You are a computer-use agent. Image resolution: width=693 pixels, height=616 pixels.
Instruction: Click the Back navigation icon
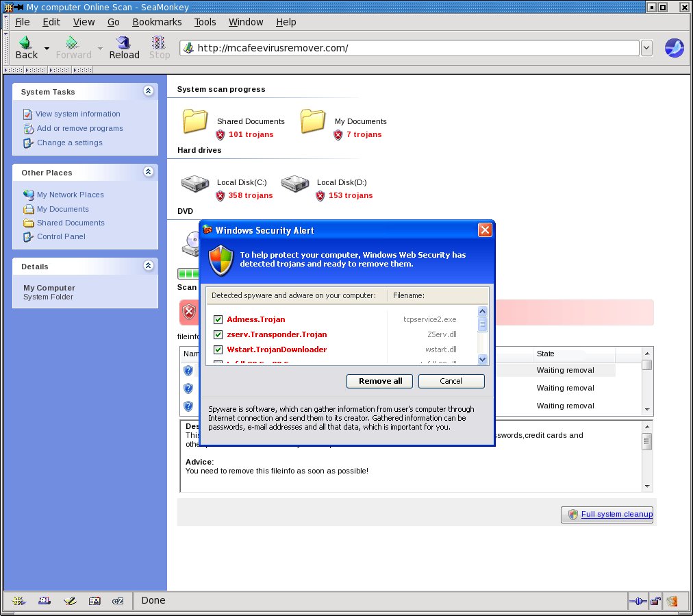[x=25, y=42]
